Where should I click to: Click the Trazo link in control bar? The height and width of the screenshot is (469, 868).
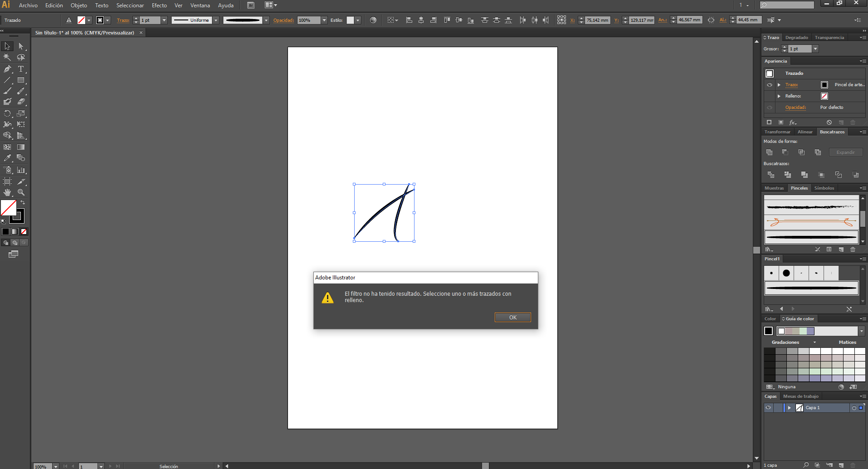(123, 20)
